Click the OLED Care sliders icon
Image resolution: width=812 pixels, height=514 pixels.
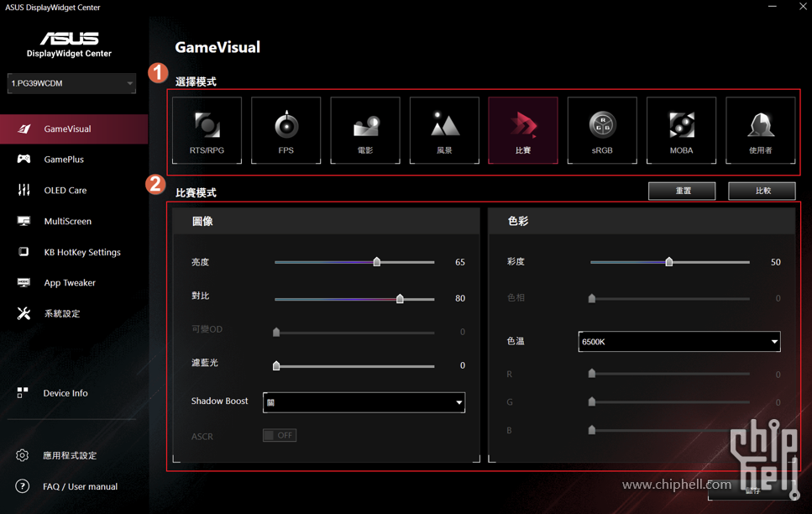click(x=24, y=190)
